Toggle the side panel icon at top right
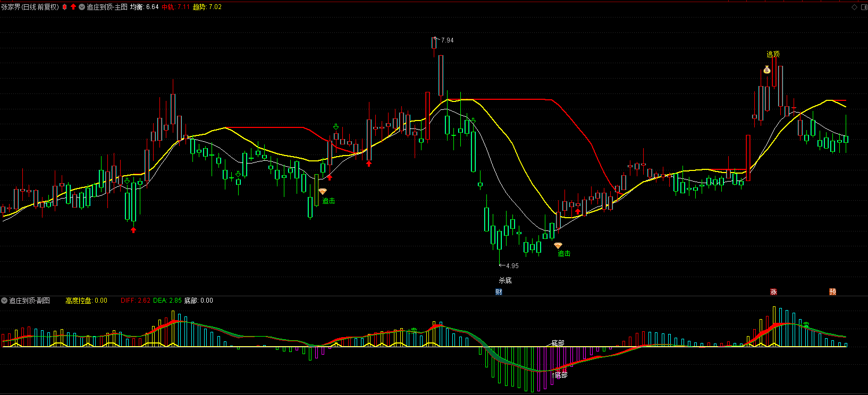This screenshot has height=395, width=868. click(863, 7)
